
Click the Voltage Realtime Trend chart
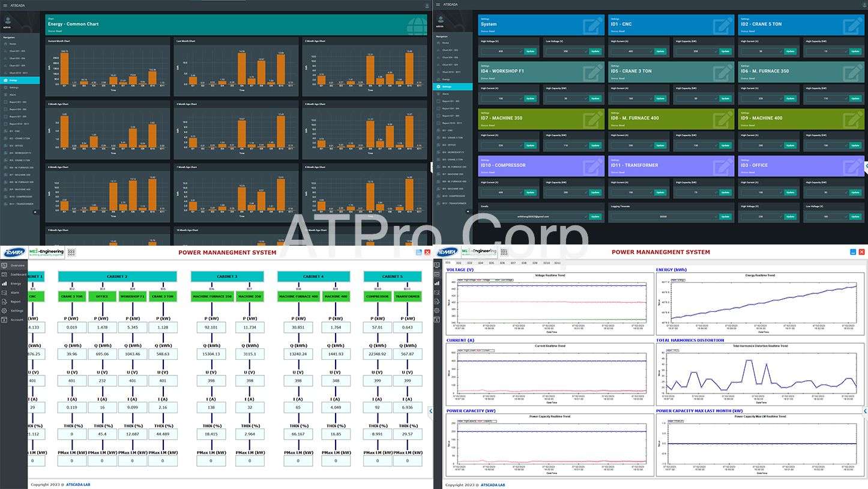(x=550, y=305)
